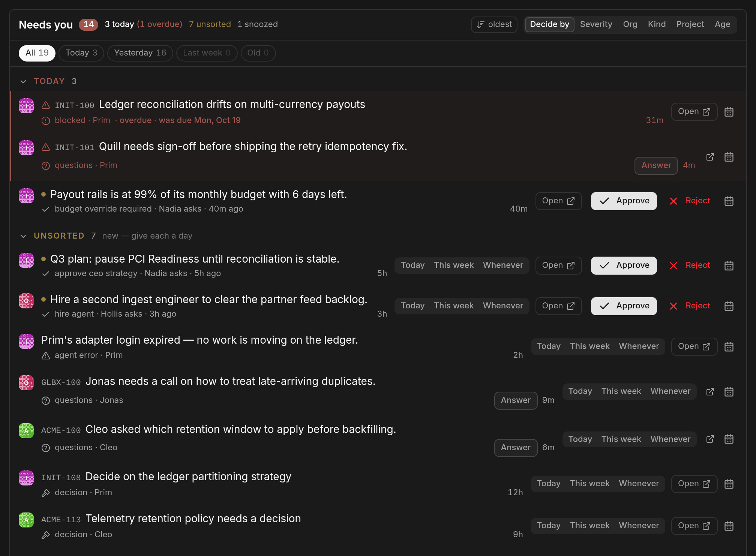The width and height of the screenshot is (756, 556).
Task: Click calendar icon on INIT-101 Quill row
Action: point(729,157)
